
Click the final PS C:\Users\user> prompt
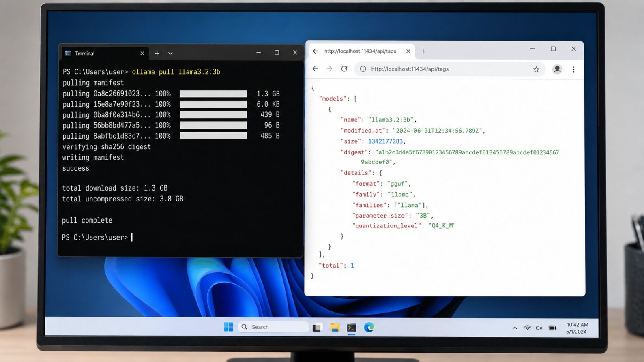(x=95, y=237)
